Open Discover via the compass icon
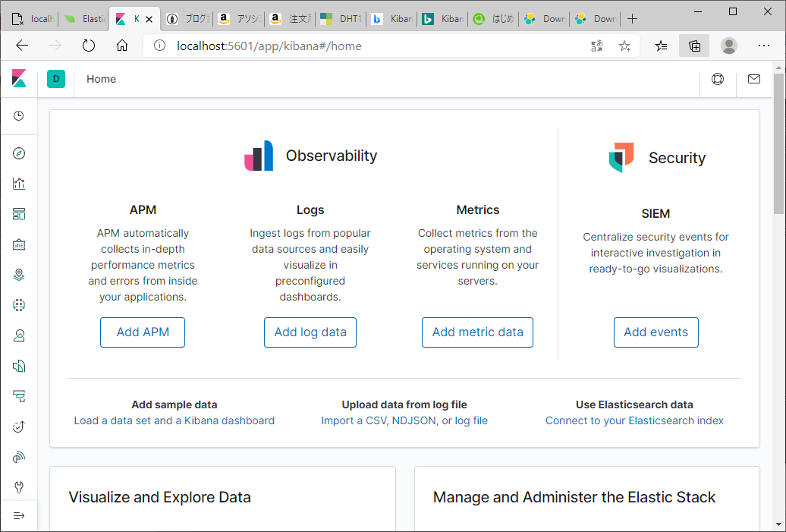 tap(18, 153)
